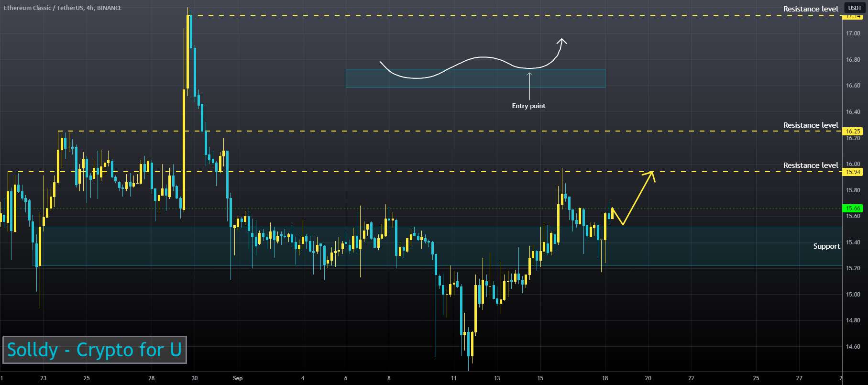868x385 pixels.
Task: Click date 27 on the time axis
Action: [x=799, y=378]
